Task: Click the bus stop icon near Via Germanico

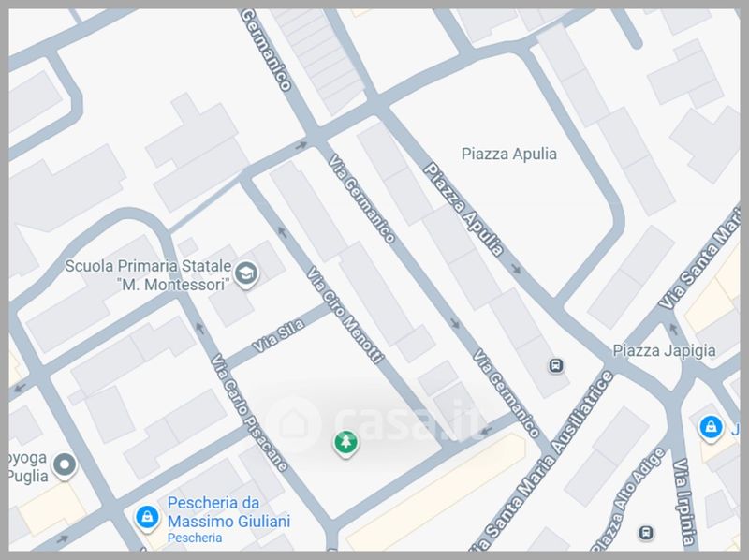Action: pos(555,366)
